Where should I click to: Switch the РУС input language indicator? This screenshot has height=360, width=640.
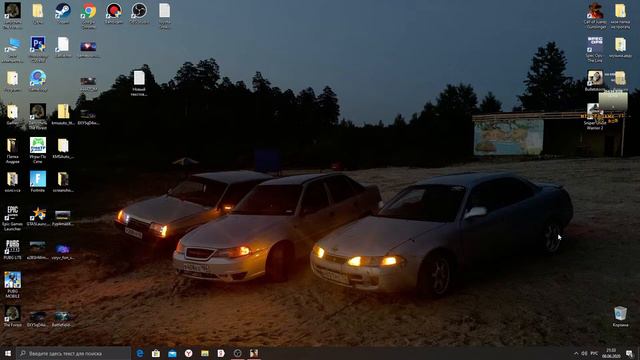tap(594, 353)
